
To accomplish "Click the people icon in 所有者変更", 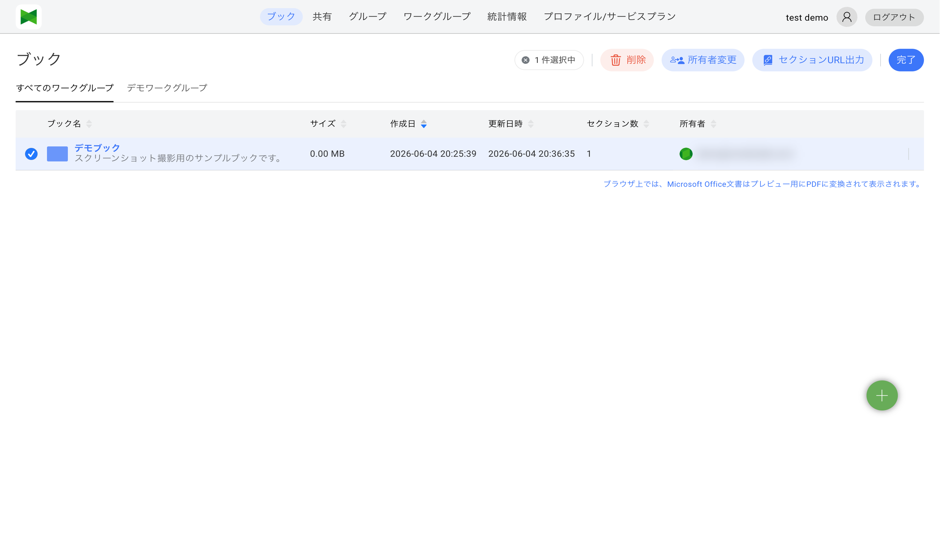I will point(677,60).
